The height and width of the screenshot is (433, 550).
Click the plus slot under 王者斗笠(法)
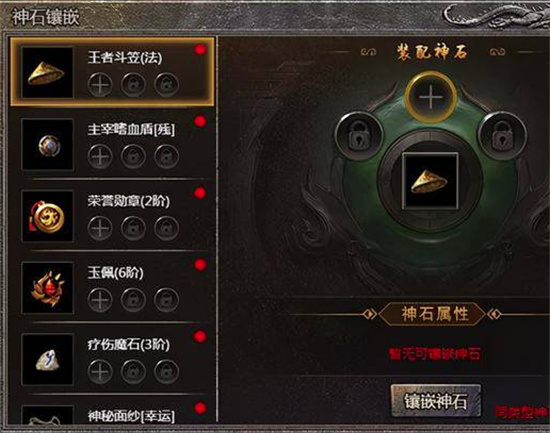(100, 85)
